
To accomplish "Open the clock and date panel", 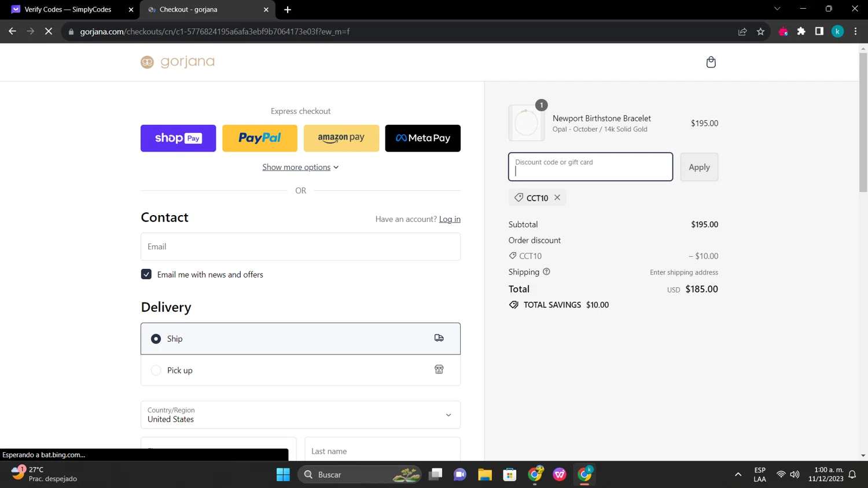I will (x=826, y=474).
